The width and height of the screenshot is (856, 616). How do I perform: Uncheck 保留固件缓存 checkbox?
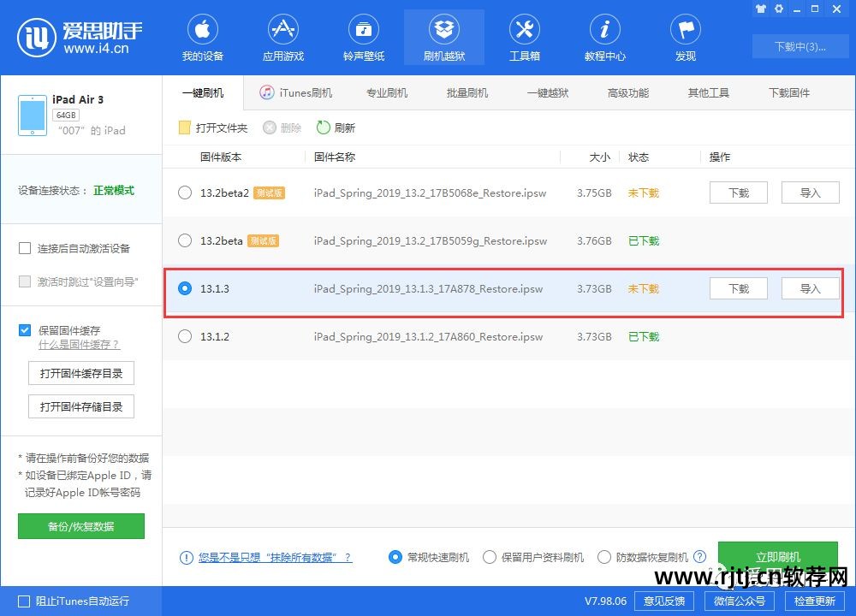click(25, 330)
